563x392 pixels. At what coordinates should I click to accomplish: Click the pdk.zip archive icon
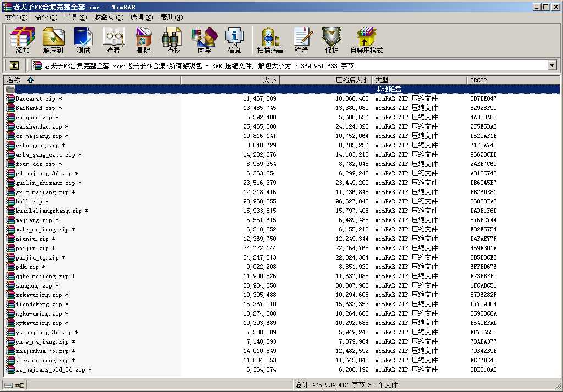[10, 267]
